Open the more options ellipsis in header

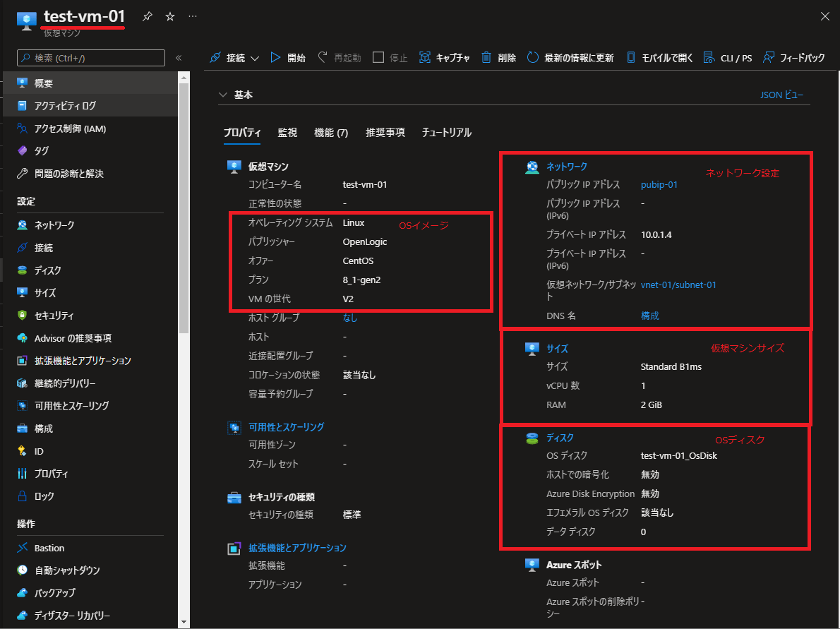193,17
